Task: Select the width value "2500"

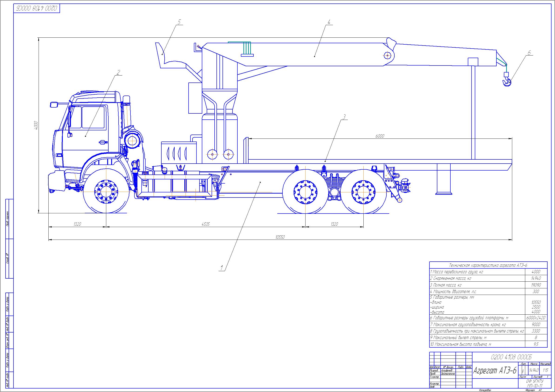Action: tap(536, 307)
